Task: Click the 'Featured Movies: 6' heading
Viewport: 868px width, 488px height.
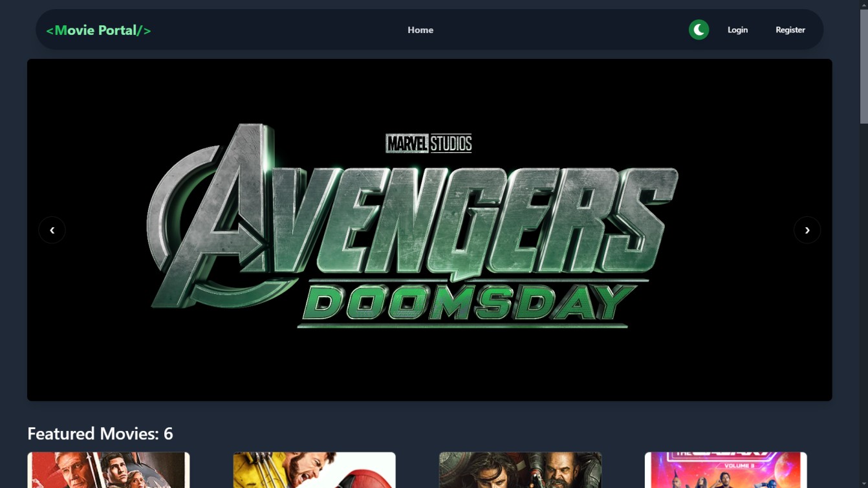Action: (100, 434)
